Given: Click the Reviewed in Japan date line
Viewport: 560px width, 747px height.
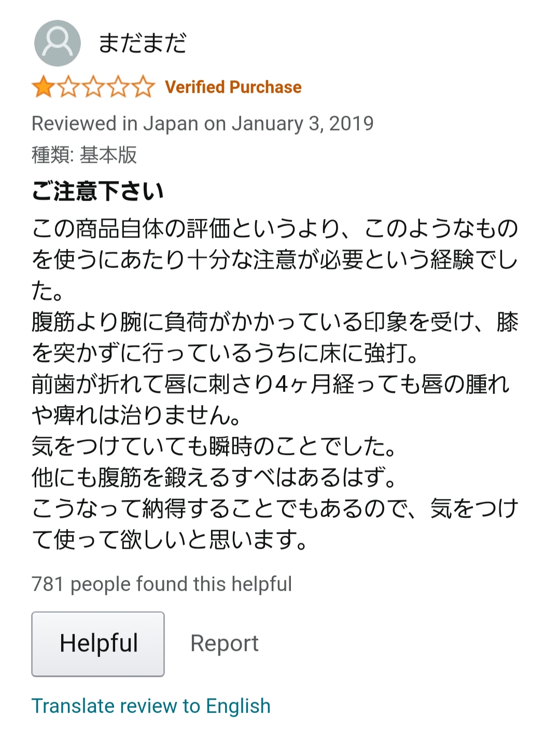Looking at the screenshot, I should (203, 124).
